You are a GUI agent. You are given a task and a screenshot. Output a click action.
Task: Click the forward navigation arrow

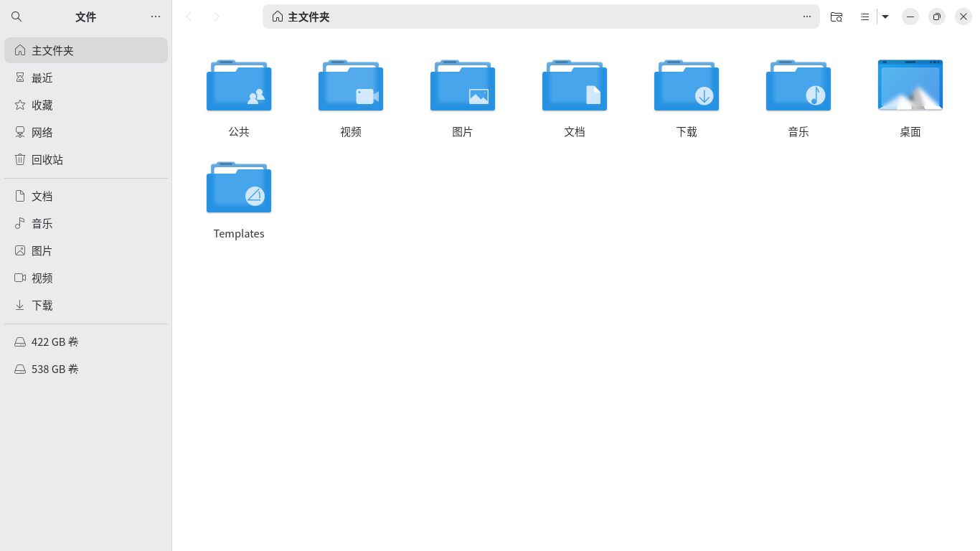tap(217, 16)
